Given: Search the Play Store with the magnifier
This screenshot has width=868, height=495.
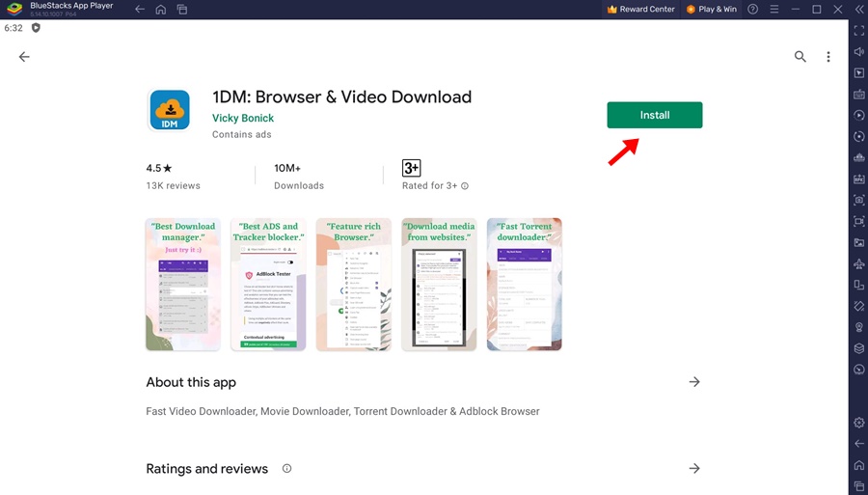Looking at the screenshot, I should coord(800,57).
